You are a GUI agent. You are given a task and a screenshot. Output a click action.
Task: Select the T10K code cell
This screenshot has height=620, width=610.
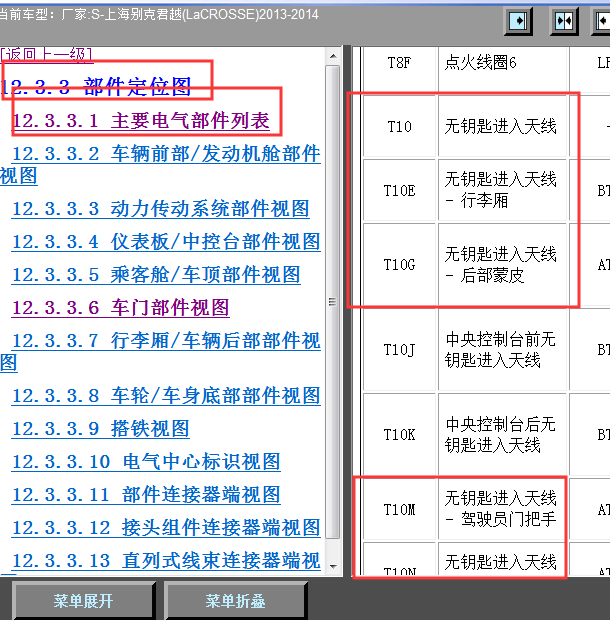point(399,435)
